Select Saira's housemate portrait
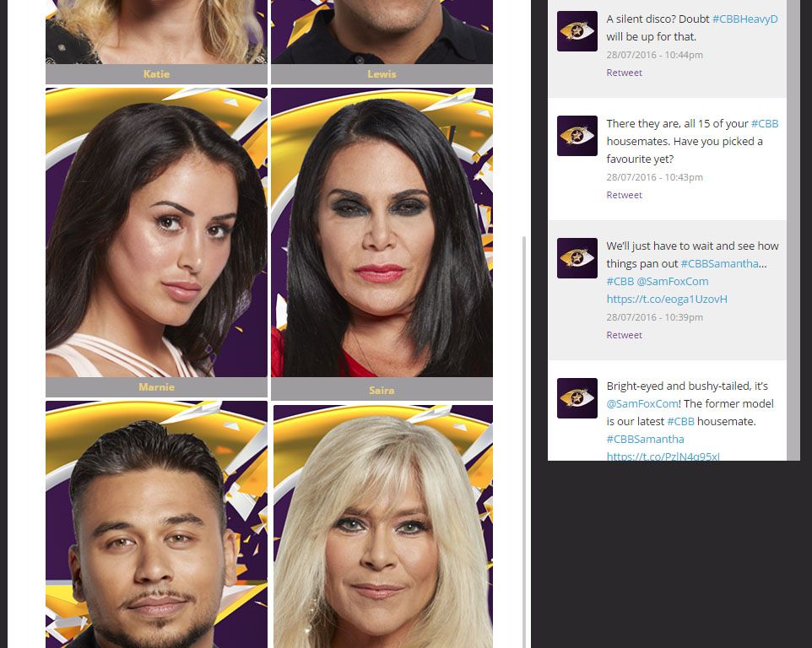The width and height of the screenshot is (812, 648). [382, 232]
